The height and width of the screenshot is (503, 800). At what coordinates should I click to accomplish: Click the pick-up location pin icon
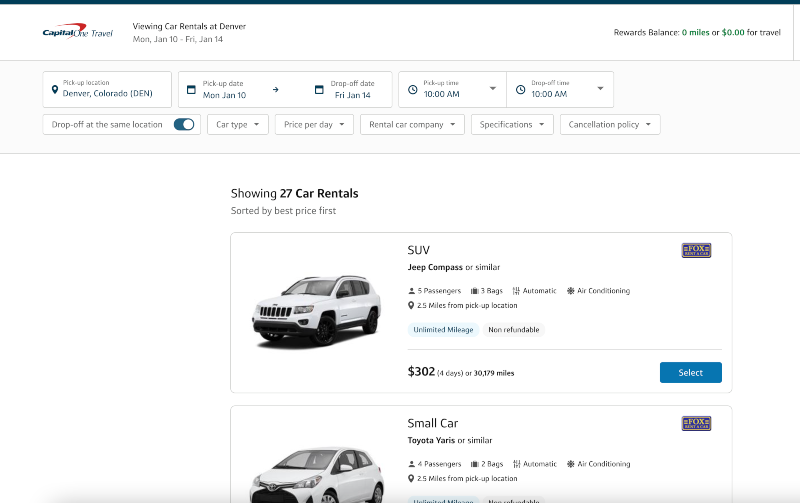[55, 90]
